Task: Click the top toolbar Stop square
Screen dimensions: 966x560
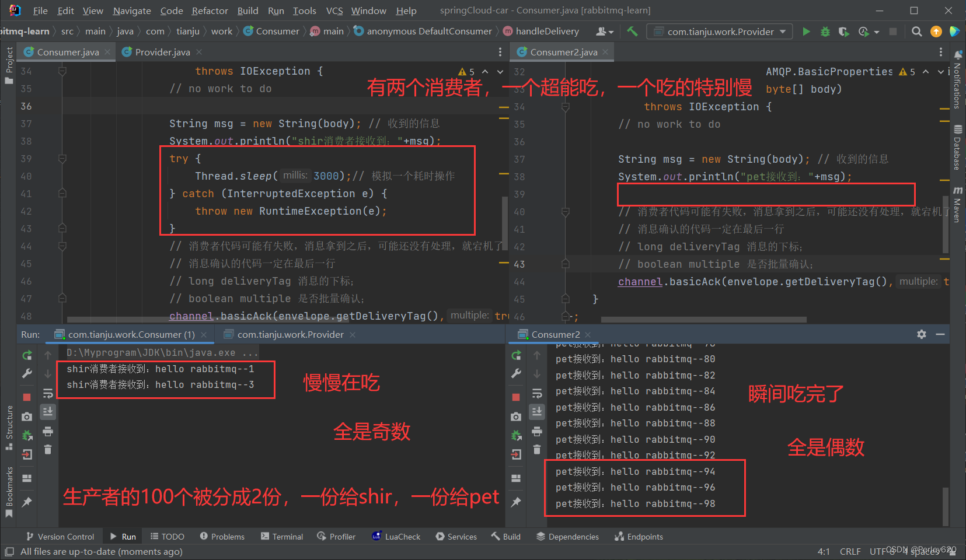Action: (892, 32)
